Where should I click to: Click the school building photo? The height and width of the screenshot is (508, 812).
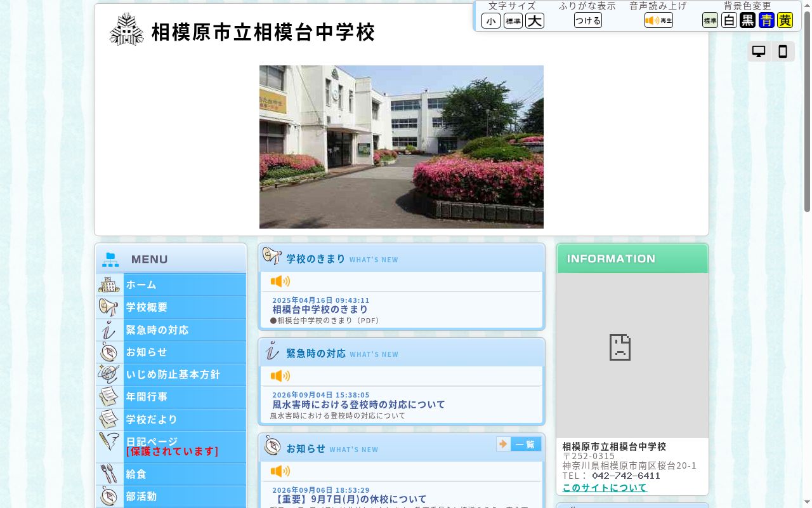(402, 147)
